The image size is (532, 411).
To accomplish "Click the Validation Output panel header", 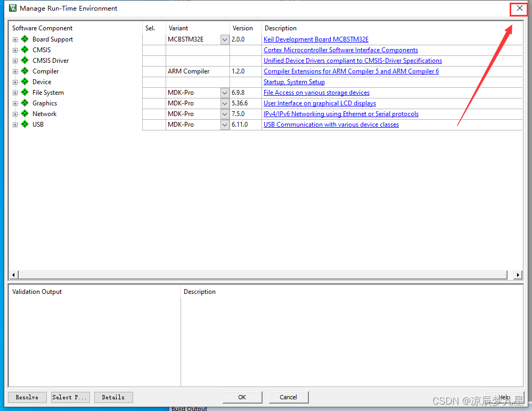I will point(37,292).
